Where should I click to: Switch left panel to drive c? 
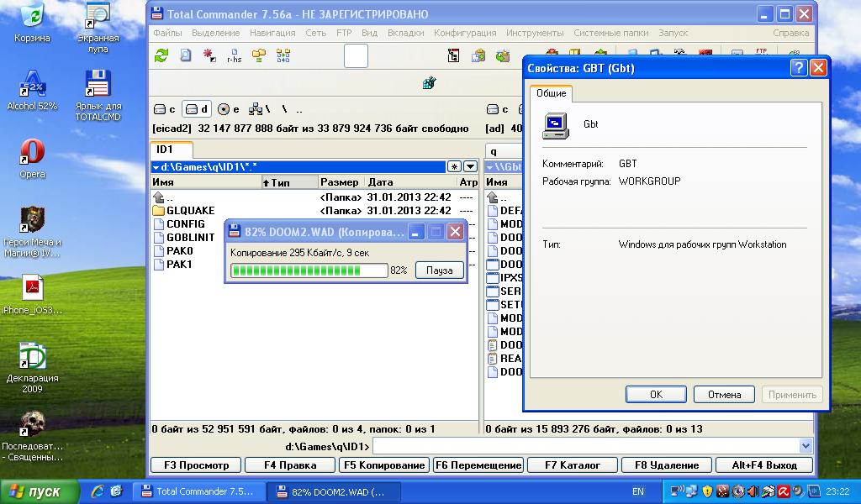point(164,109)
